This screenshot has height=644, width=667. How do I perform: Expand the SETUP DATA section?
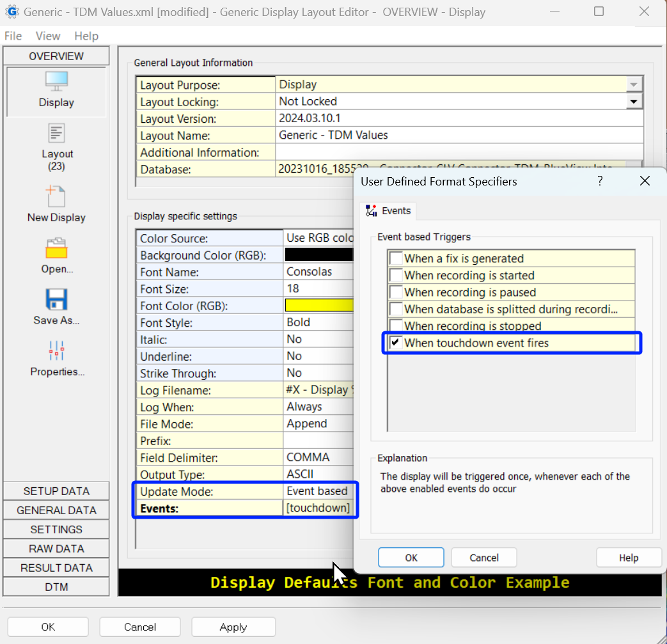click(56, 491)
